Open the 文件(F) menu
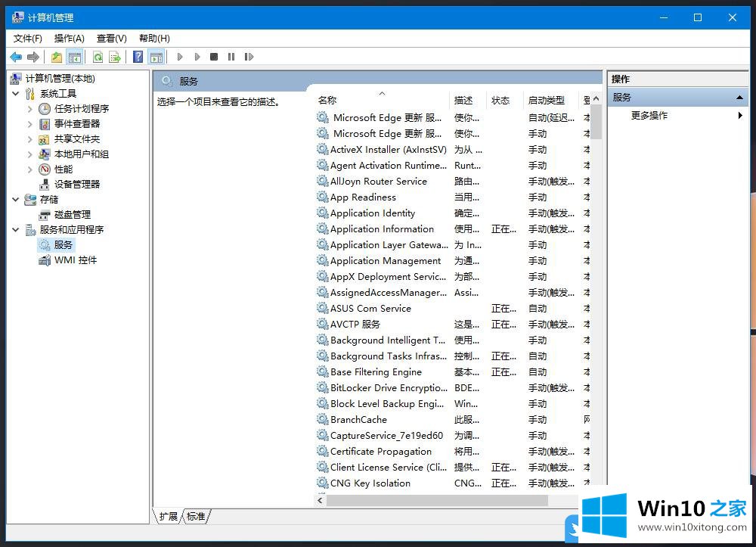The image size is (756, 547). (x=27, y=38)
